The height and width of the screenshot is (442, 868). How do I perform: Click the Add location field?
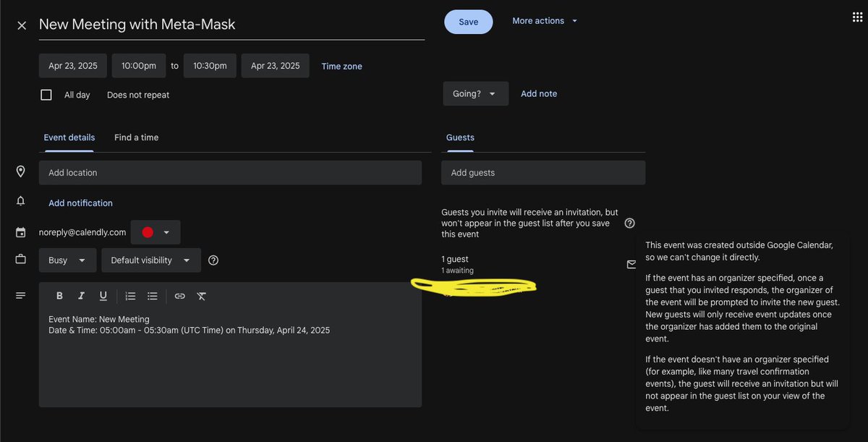pos(230,173)
